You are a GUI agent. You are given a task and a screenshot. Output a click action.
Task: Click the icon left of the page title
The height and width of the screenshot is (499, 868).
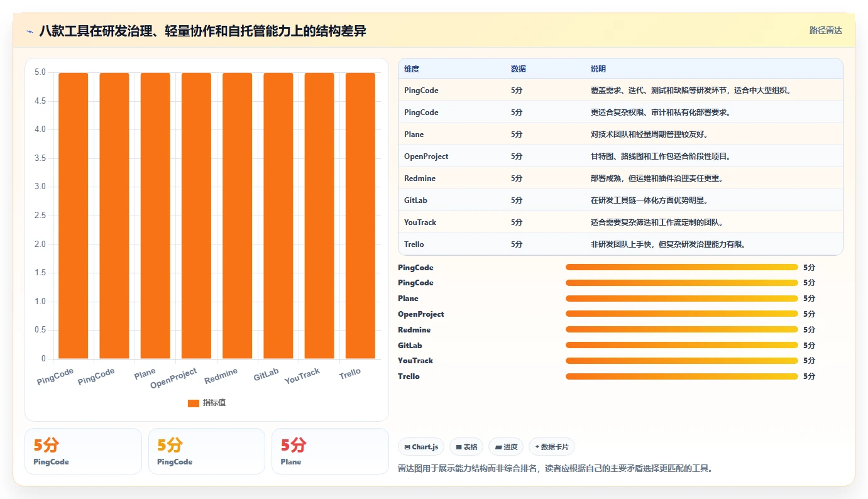click(30, 31)
